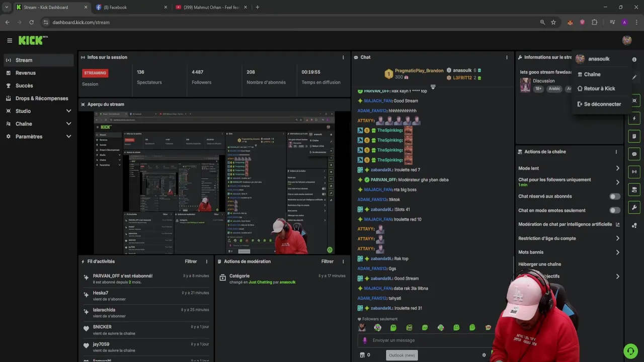Switch to the Facebook browser tab

(x=132, y=7)
